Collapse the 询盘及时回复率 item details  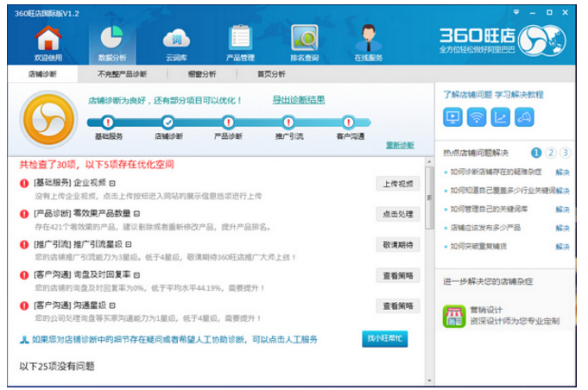[x=137, y=275]
